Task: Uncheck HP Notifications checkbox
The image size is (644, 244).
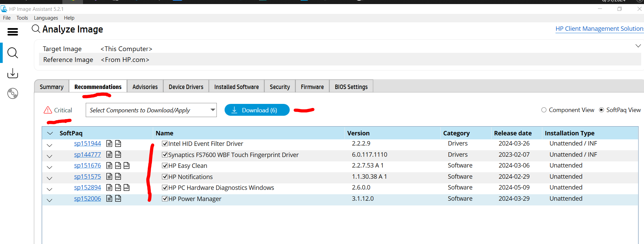Action: pos(165,177)
